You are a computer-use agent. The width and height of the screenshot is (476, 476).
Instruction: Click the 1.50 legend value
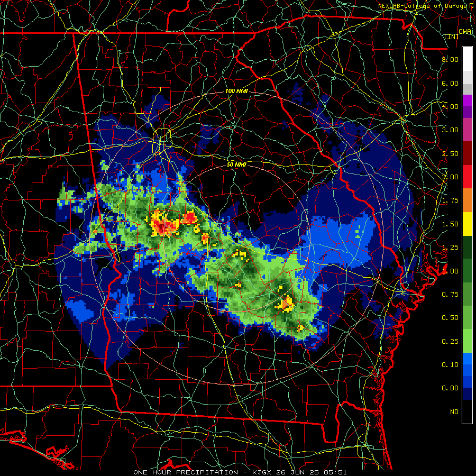[x=450, y=224]
